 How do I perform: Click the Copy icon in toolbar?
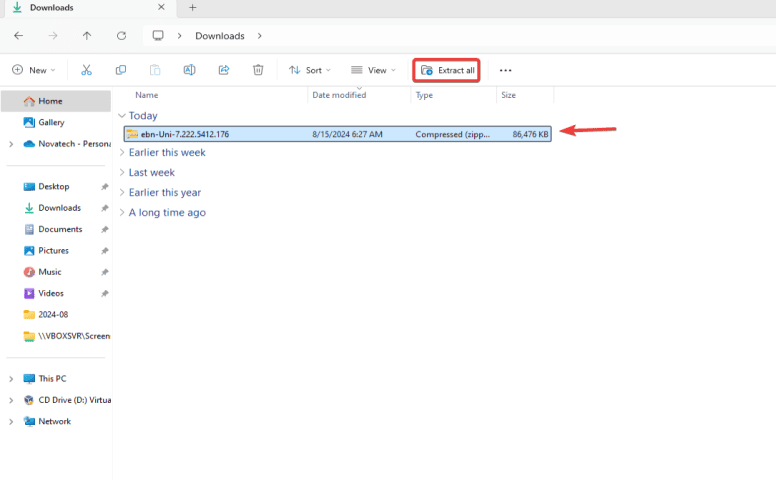[121, 70]
